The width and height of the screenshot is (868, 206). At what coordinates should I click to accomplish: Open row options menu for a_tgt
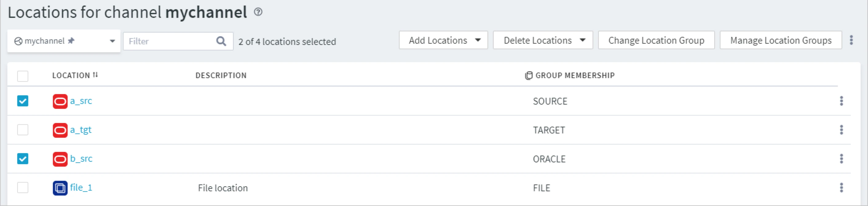click(x=841, y=130)
